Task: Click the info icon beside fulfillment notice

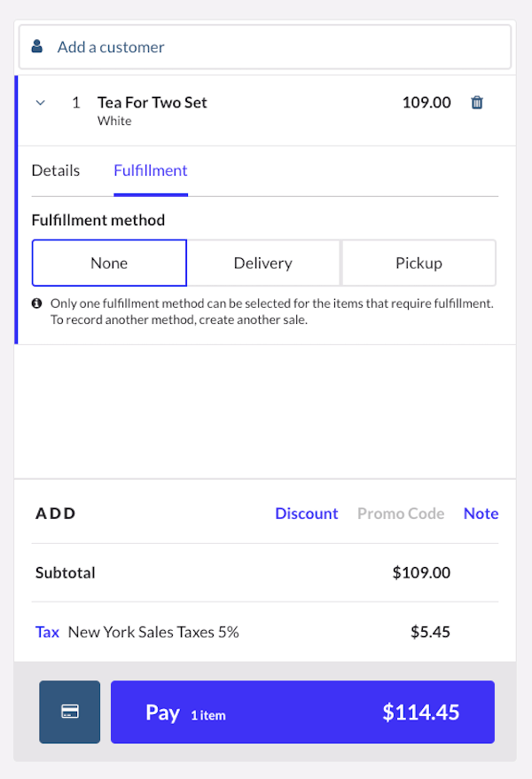Action: click(37, 303)
